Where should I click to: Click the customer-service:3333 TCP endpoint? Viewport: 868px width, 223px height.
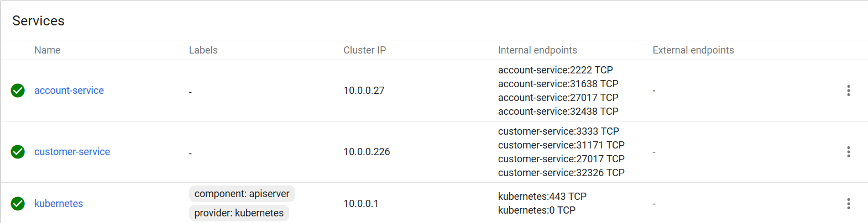click(558, 131)
